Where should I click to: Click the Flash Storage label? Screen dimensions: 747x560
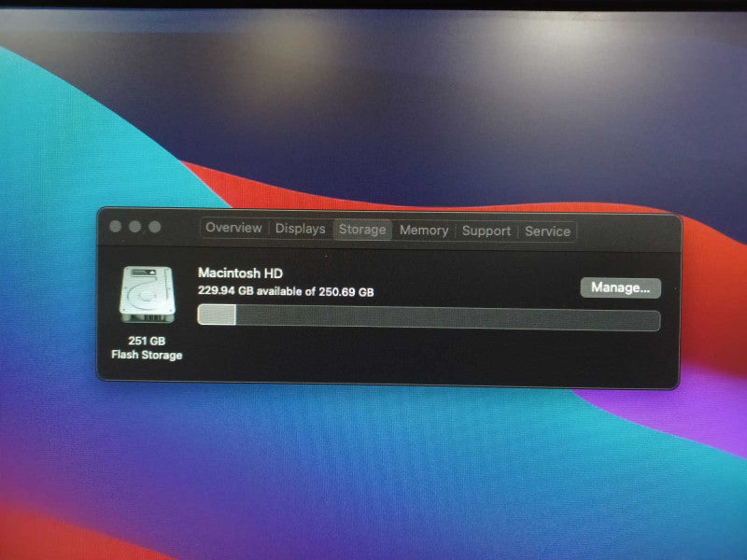point(147,355)
